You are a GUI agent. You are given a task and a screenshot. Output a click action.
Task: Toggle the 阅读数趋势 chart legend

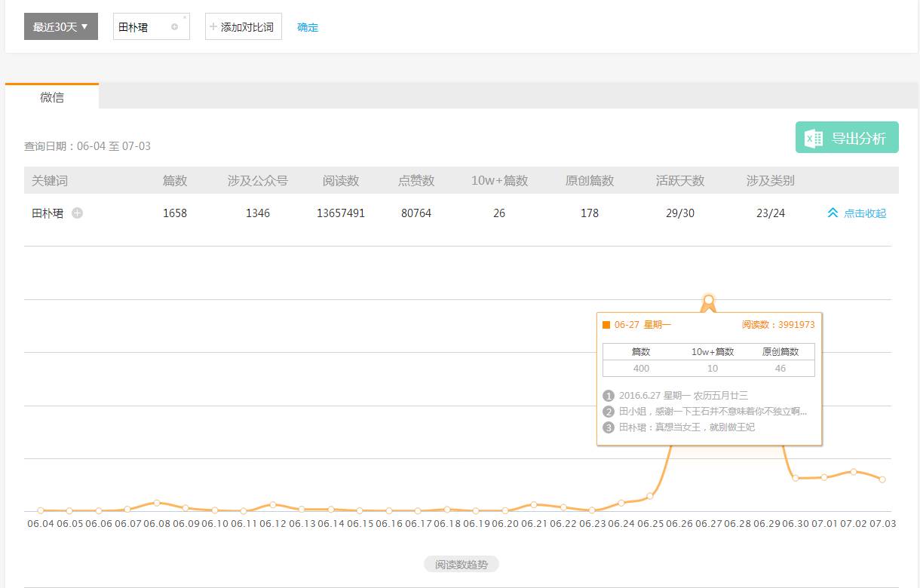462,565
